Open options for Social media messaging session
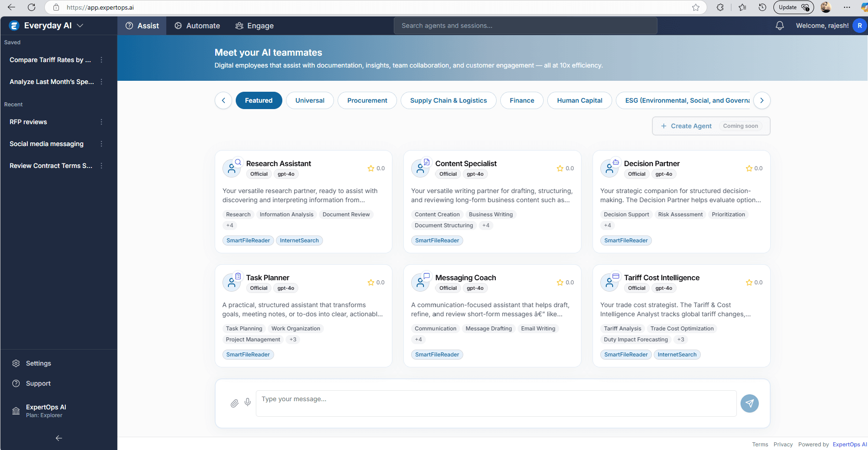 pos(101,144)
